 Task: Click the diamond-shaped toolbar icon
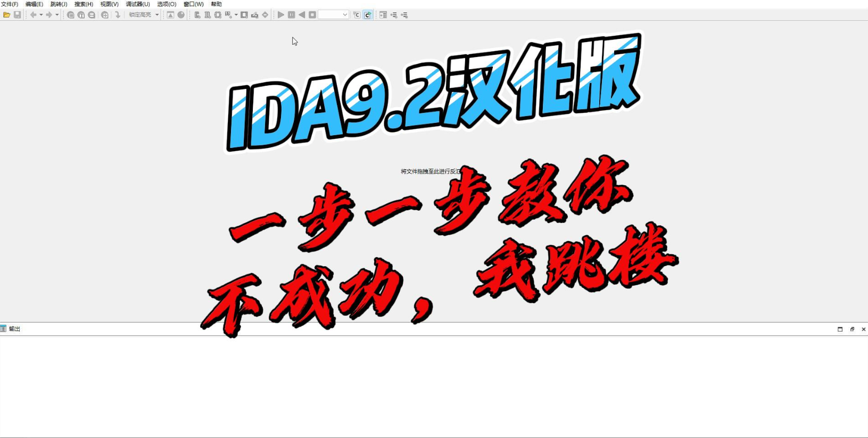click(x=265, y=15)
